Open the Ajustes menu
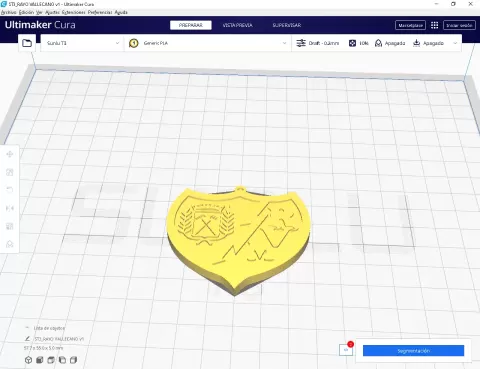This screenshot has height=369, width=480. [52, 12]
